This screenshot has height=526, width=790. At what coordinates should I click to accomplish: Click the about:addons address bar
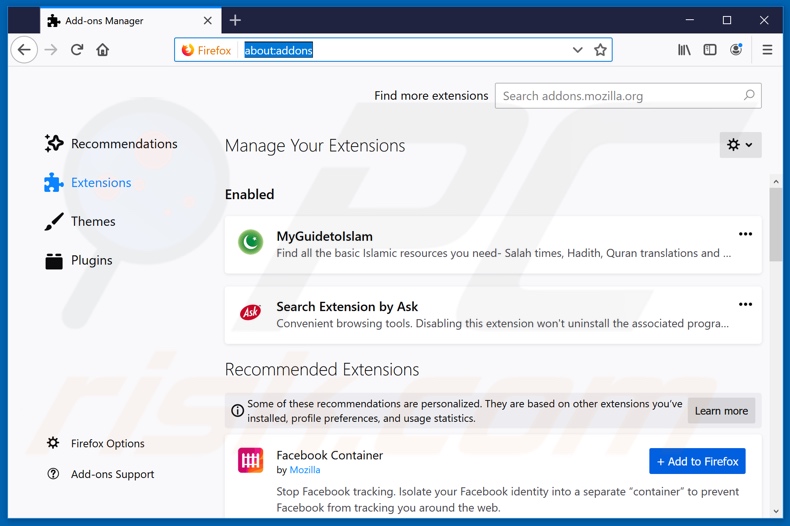393,50
